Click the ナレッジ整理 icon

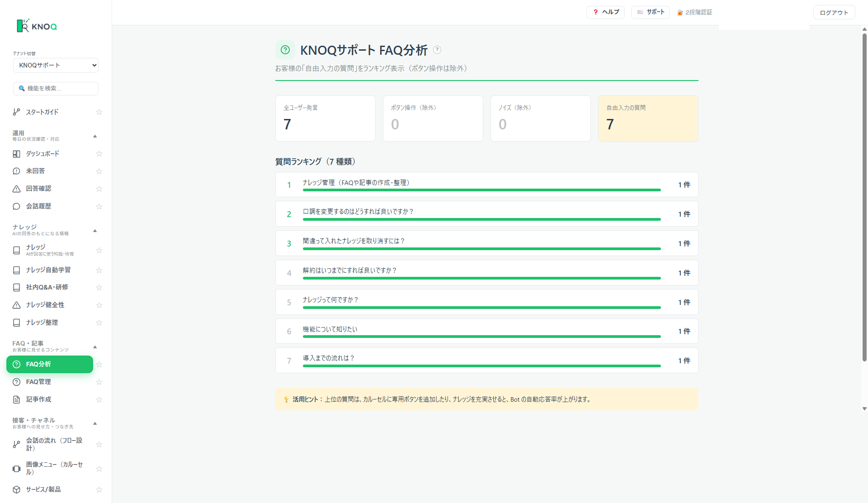click(x=16, y=323)
